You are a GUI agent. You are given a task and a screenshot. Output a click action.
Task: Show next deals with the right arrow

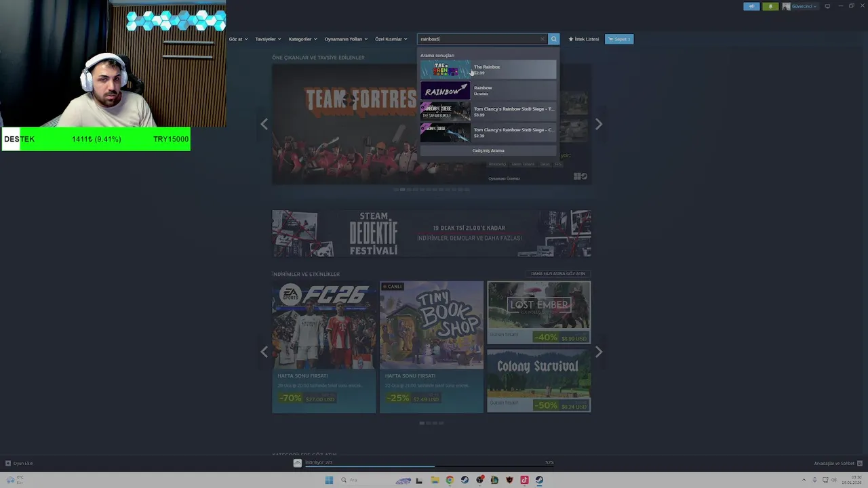tap(598, 352)
